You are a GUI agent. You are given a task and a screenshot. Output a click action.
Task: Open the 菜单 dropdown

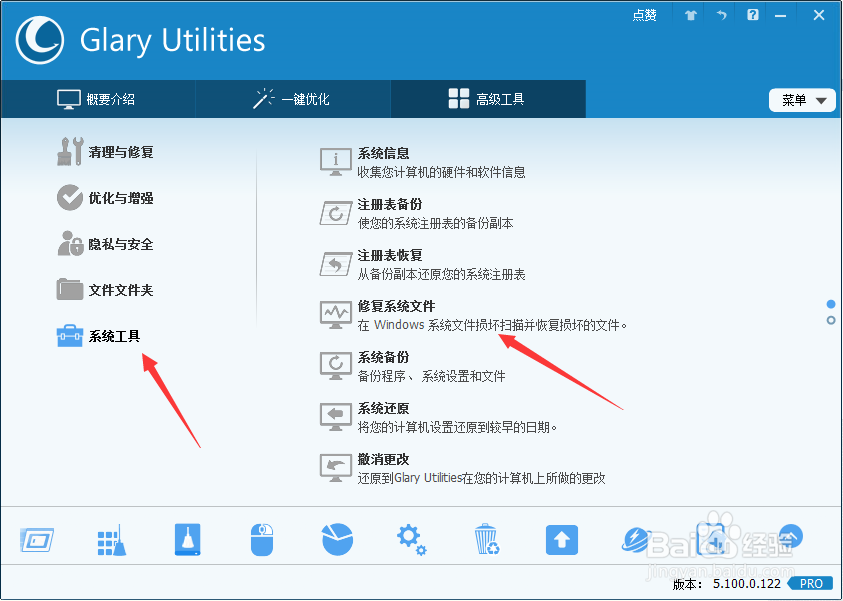tap(802, 101)
